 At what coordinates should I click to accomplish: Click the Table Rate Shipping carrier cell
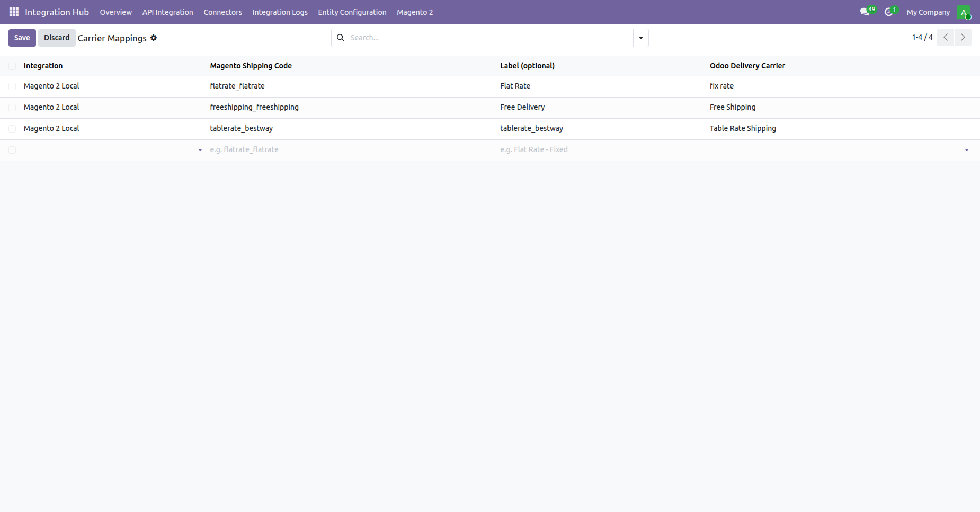click(843, 129)
